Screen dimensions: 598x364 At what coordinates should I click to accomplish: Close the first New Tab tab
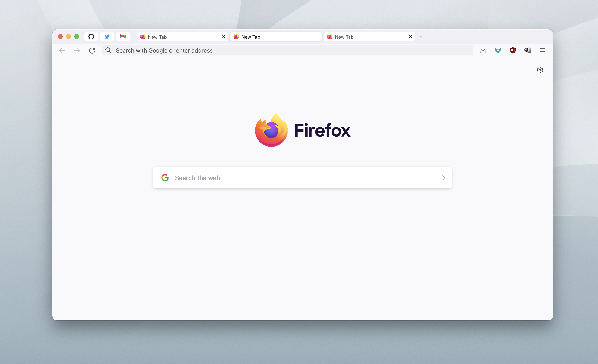[223, 37]
